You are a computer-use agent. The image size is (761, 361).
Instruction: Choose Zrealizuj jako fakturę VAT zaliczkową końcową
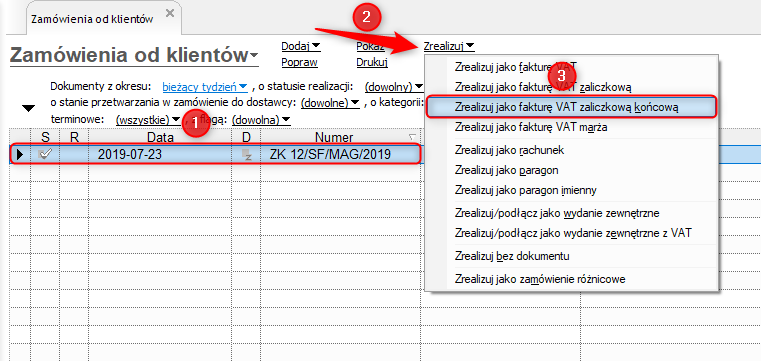[x=571, y=107]
